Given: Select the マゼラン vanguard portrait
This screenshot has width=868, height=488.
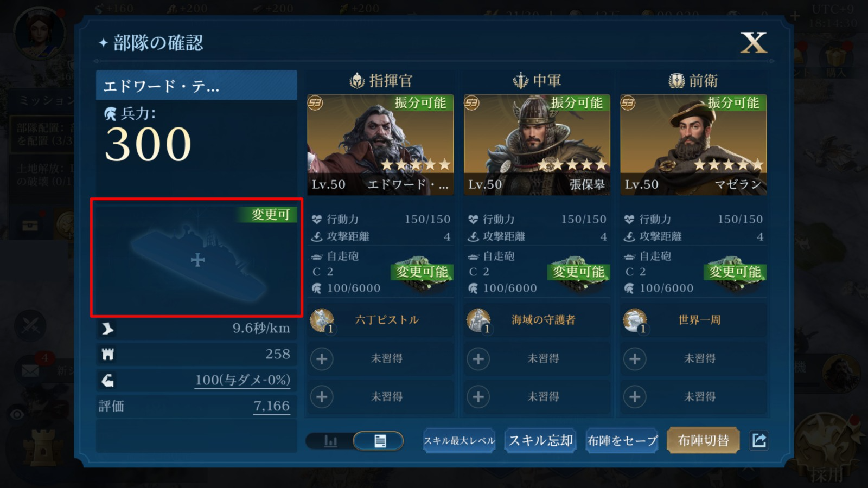Looking at the screenshot, I should [693, 145].
